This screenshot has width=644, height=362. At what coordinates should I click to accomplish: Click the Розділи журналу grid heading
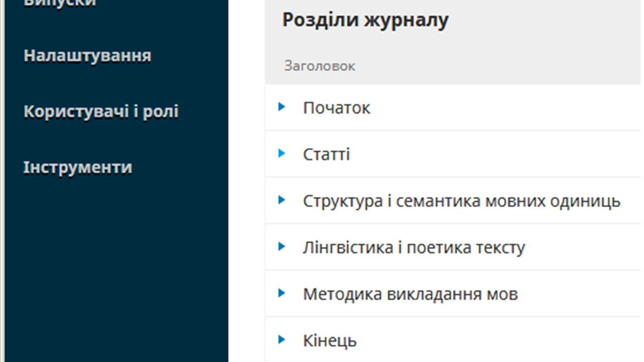[x=365, y=20]
